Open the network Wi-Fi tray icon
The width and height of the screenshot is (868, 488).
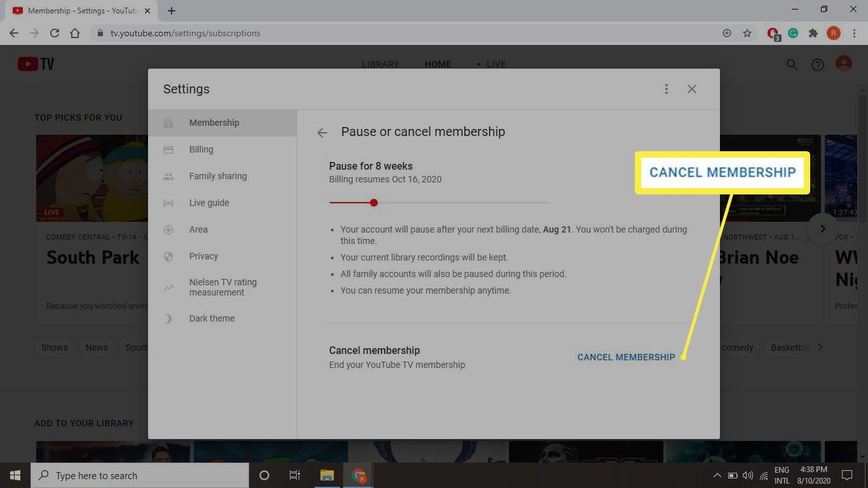[x=763, y=475]
